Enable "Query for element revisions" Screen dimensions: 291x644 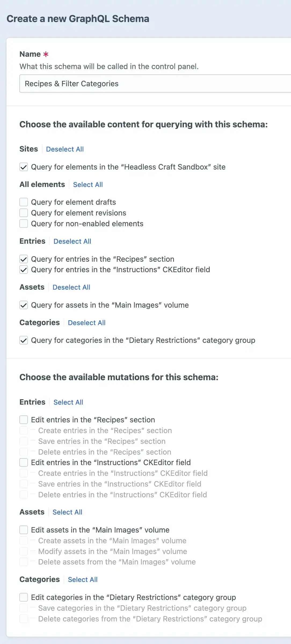24,213
